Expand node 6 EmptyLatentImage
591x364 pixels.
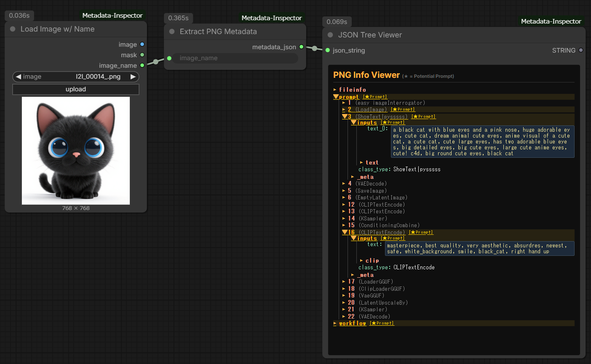pos(344,197)
